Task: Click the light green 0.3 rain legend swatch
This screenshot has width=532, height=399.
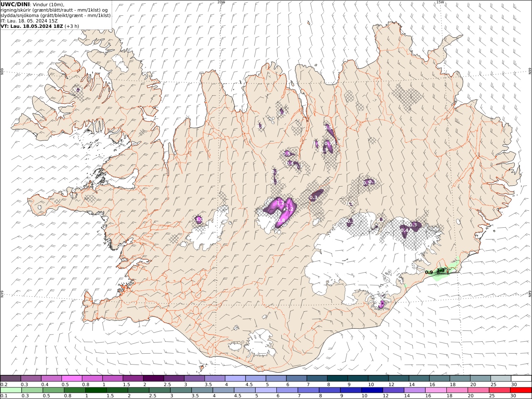Action: (32, 390)
